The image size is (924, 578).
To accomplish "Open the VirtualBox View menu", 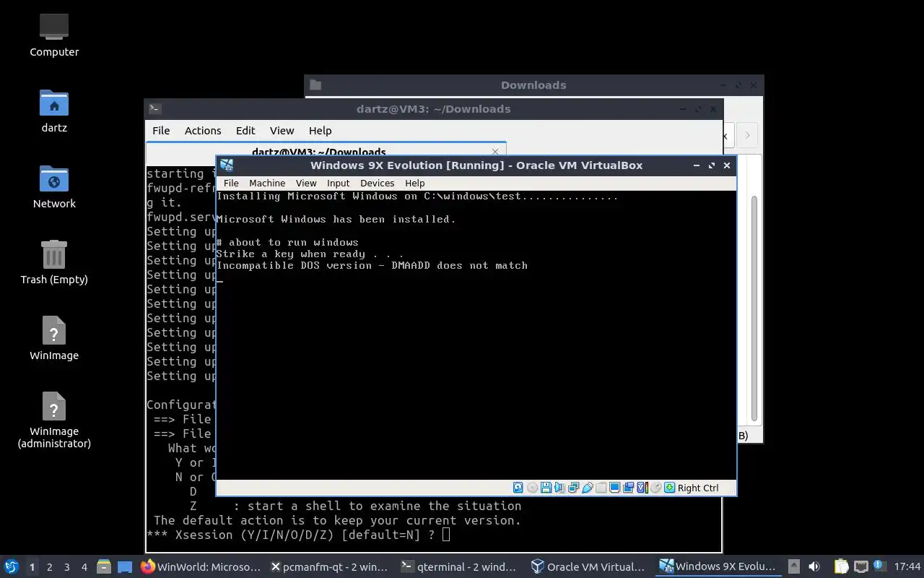I will pyautogui.click(x=306, y=183).
